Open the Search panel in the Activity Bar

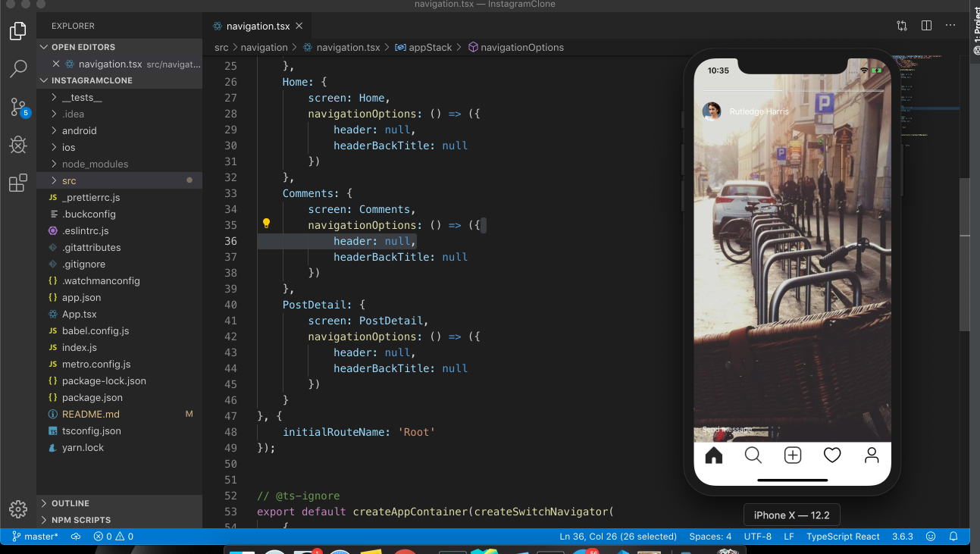click(18, 69)
